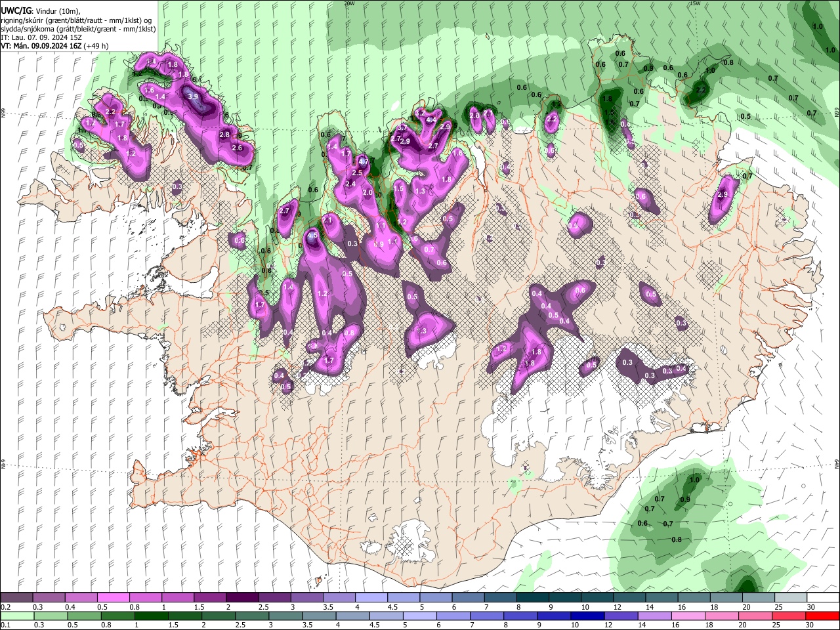
Task: Click the bright magenta 0.5–0.8 snow legend swatch
Action: 113,597
